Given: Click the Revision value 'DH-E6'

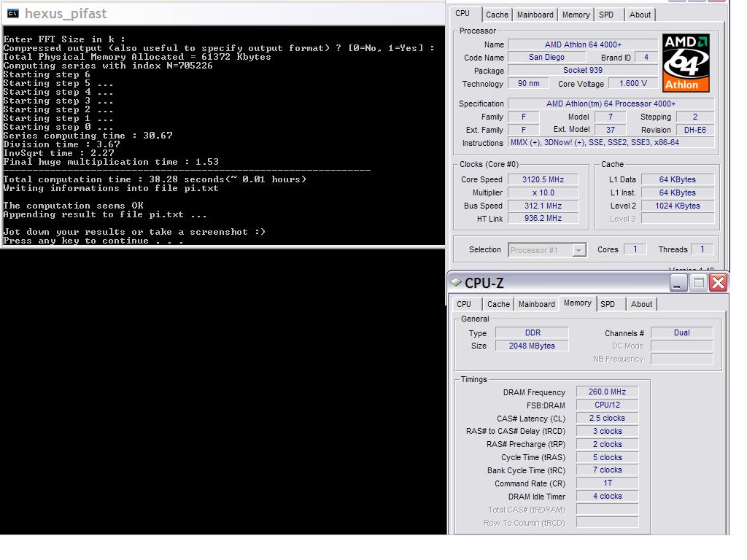Looking at the screenshot, I should coord(695,130).
